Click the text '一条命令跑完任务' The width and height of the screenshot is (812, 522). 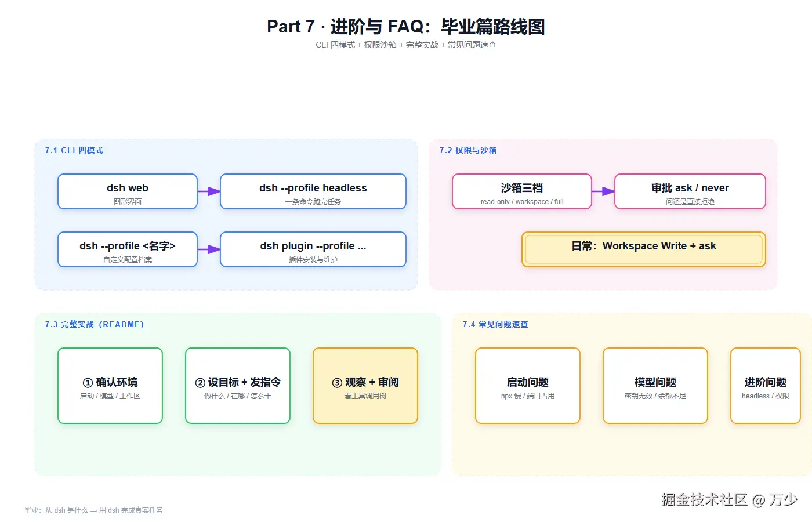point(313,202)
